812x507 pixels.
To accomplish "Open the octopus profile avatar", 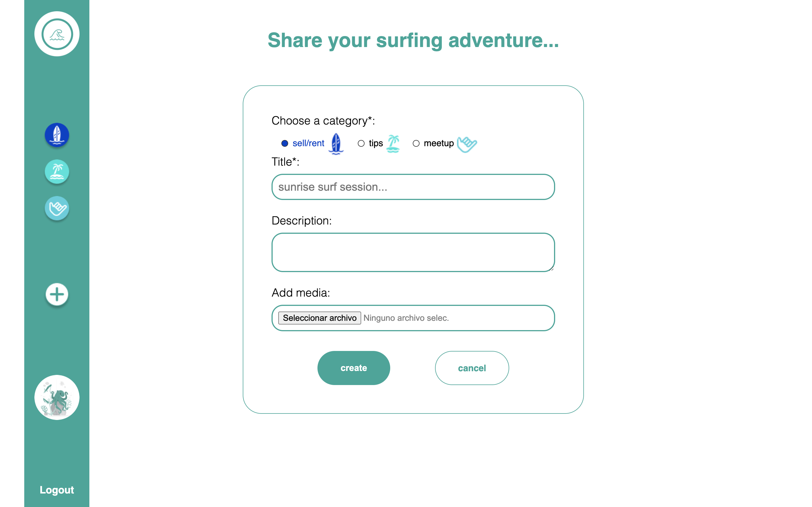I will click(57, 397).
